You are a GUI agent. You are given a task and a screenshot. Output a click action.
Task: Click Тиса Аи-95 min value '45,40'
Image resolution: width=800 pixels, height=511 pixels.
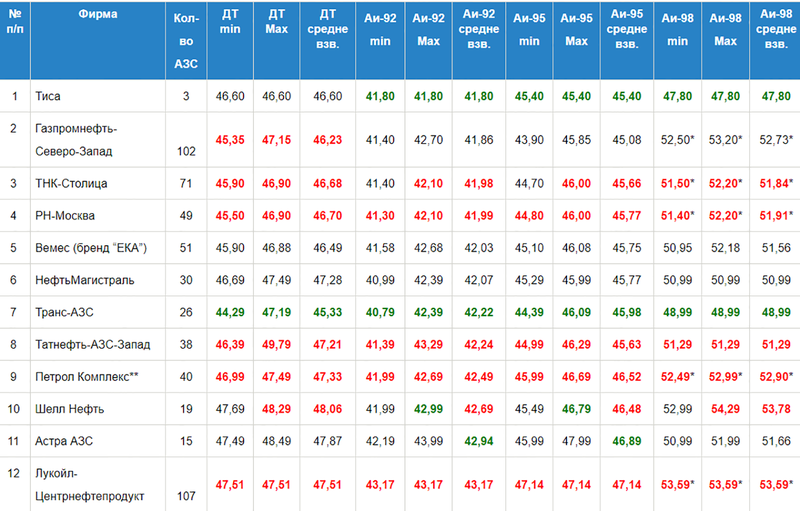pyautogui.click(x=529, y=96)
